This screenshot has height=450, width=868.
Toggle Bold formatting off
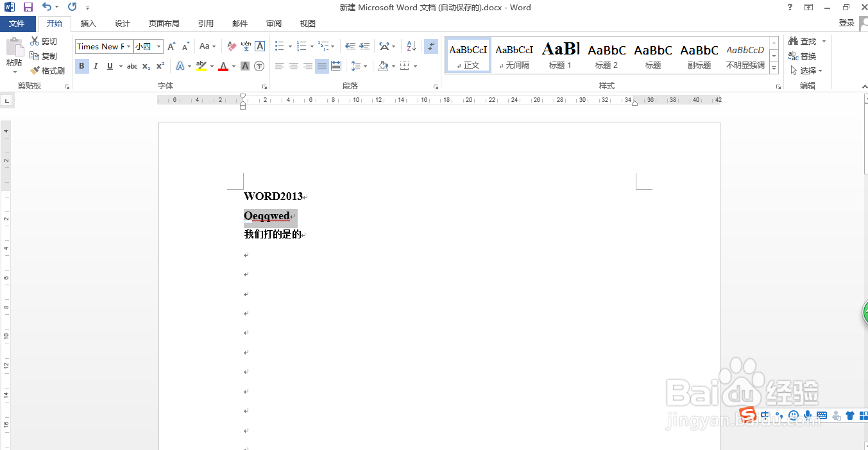pyautogui.click(x=81, y=66)
